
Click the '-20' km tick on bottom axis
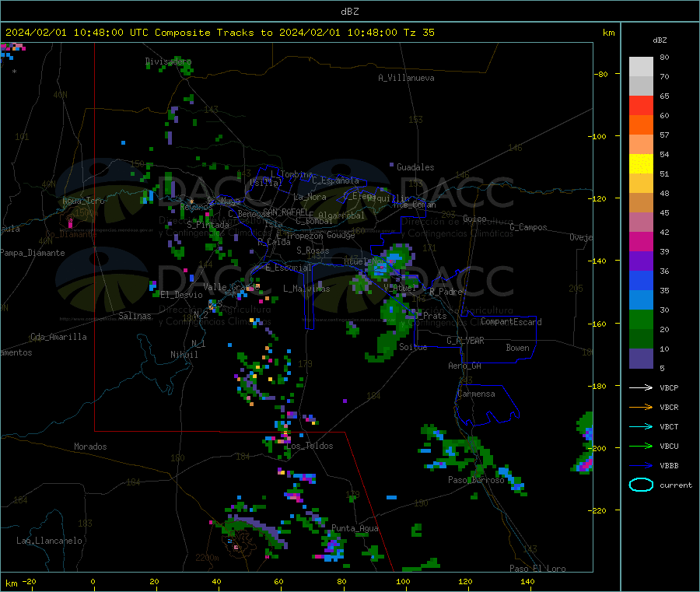pos(29,581)
